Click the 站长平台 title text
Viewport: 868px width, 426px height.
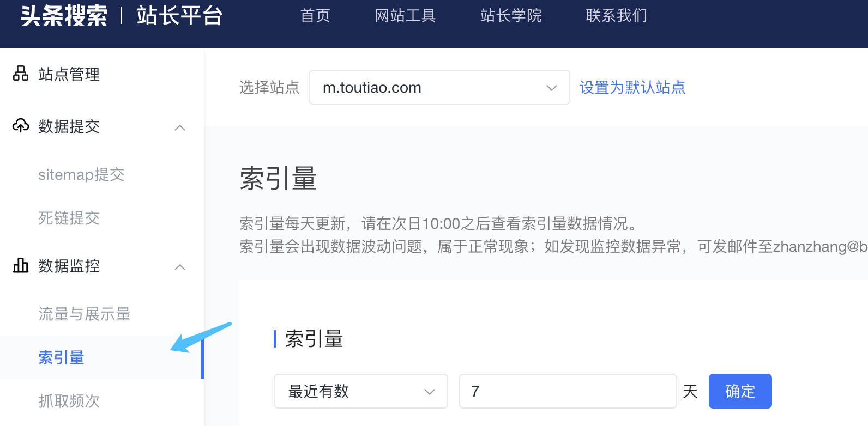pyautogui.click(x=180, y=15)
